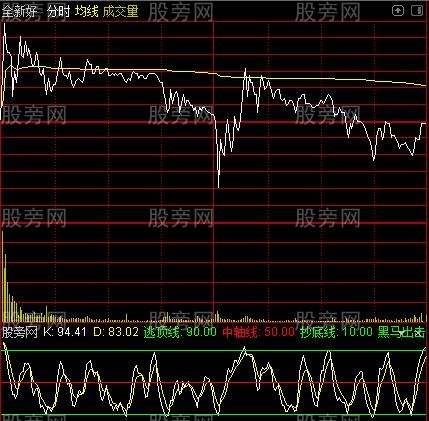The height and width of the screenshot is (421, 429).
Task: Select the 股旁网 indicator name label
Action: (x=20, y=332)
